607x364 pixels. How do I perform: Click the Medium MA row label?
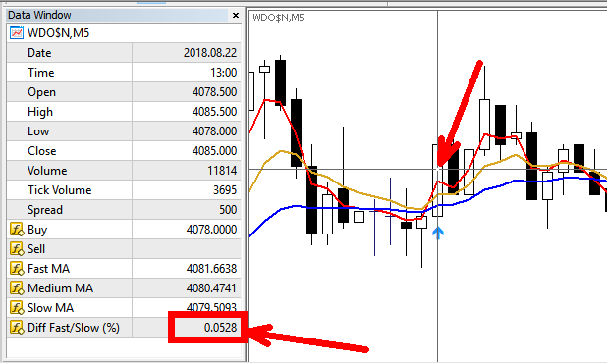point(60,288)
